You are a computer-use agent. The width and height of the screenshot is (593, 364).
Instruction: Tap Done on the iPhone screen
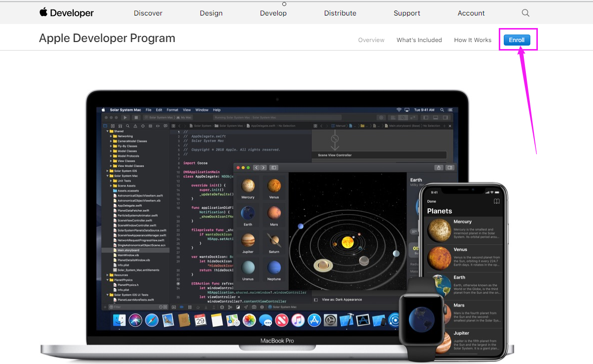432,201
